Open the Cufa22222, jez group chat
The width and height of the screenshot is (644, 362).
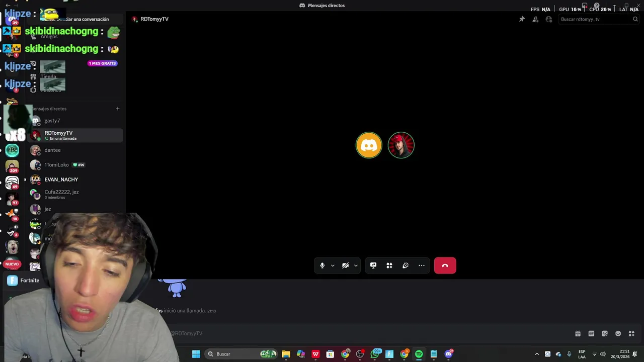75,194
